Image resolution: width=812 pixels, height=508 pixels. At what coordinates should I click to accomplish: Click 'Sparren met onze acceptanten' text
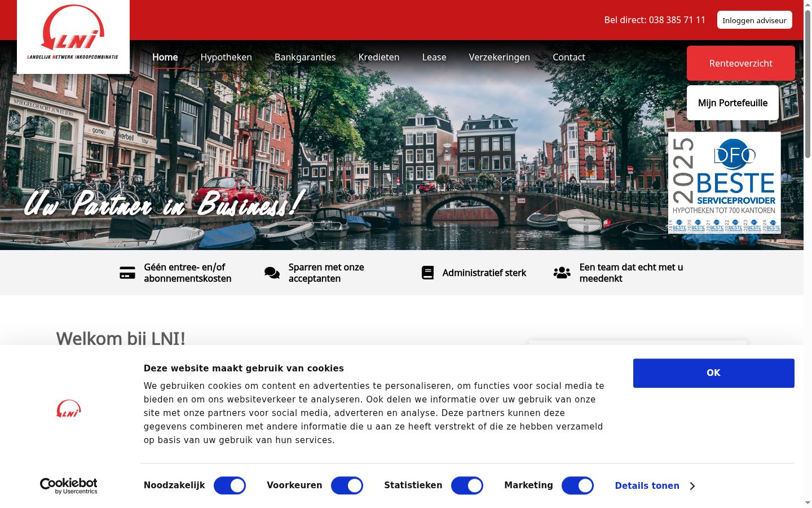click(x=326, y=273)
